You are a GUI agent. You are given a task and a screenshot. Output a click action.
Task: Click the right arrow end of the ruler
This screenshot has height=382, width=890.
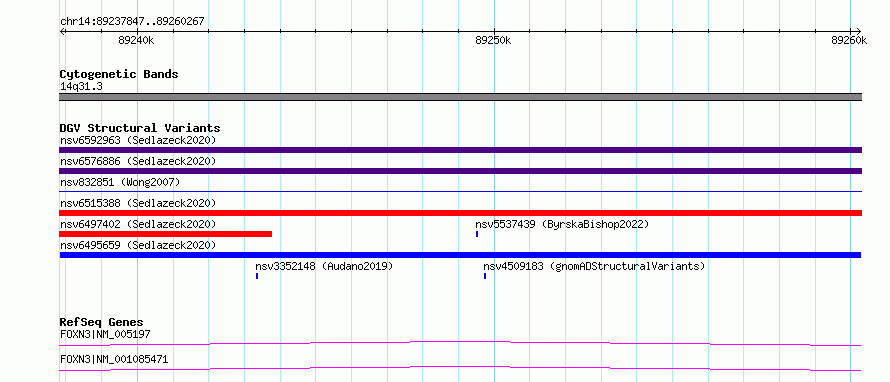pyautogui.click(x=858, y=31)
